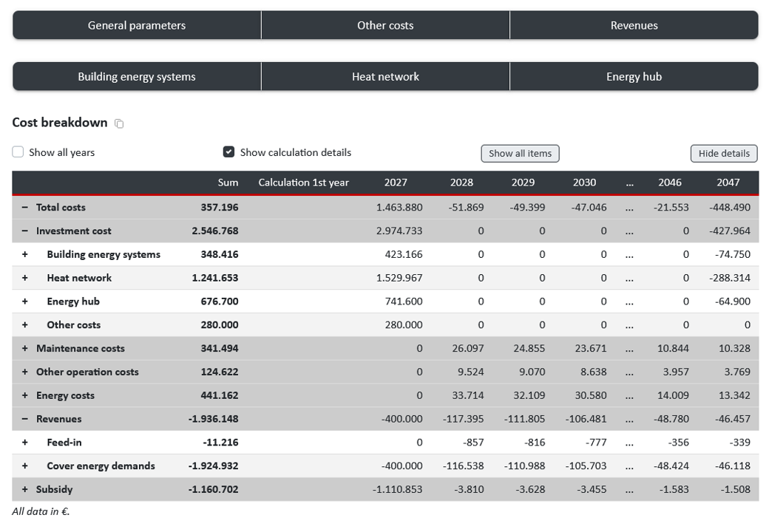
Task: Expand the Building energy systems row
Action: tap(24, 254)
